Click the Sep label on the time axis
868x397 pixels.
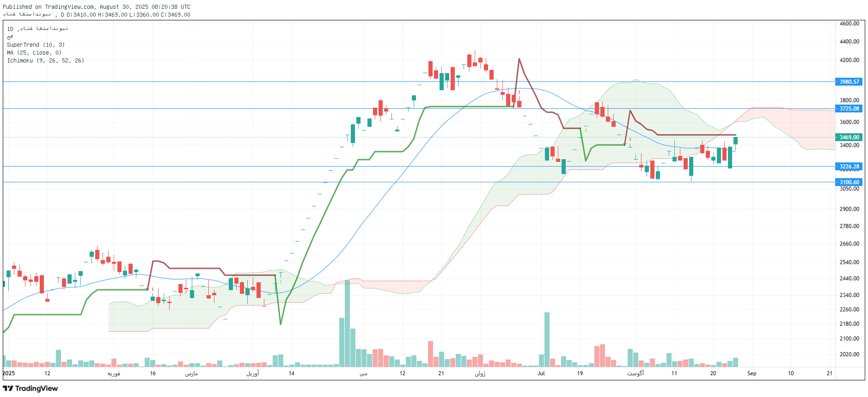(x=752, y=373)
